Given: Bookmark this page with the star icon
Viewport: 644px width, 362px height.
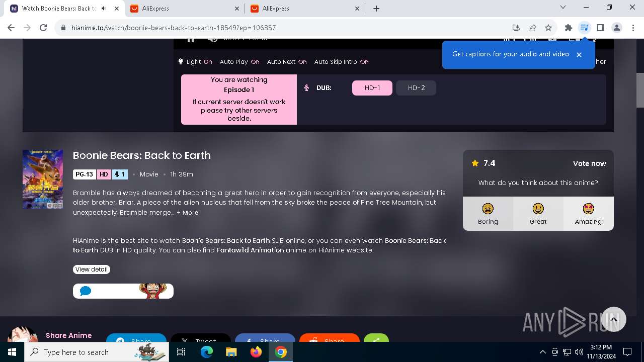Looking at the screenshot, I should [548, 28].
